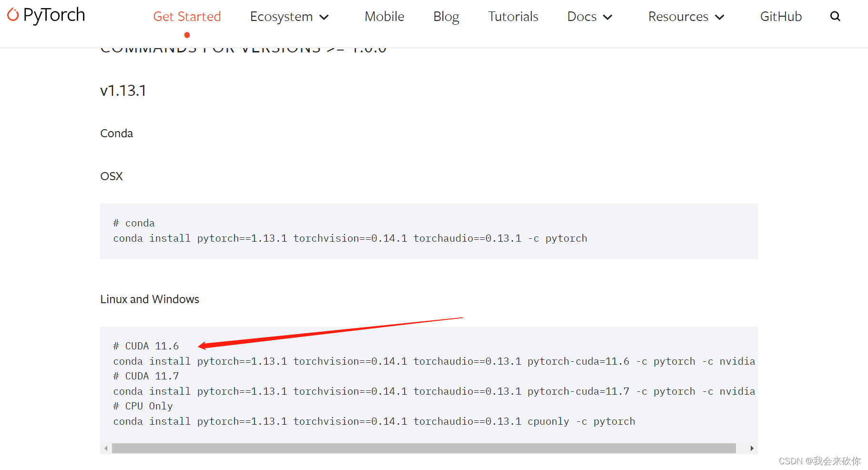Open the Tutorials page
Viewport: 868px width, 470px height.
click(513, 16)
